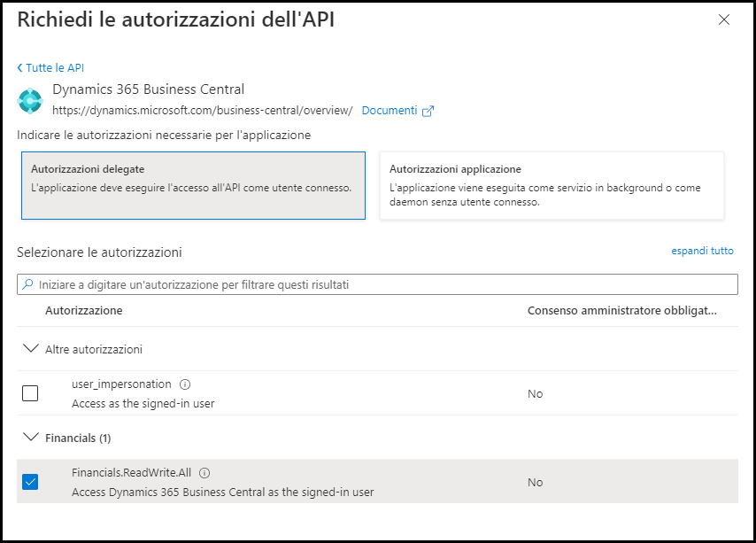Click the permissions filter search field
The height and width of the screenshot is (543, 756).
click(381, 284)
